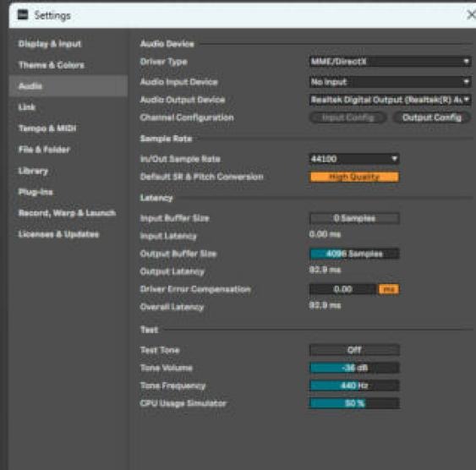The image size is (476, 470).
Task: Expand the Audio Input Device dropdown
Action: 390,82
